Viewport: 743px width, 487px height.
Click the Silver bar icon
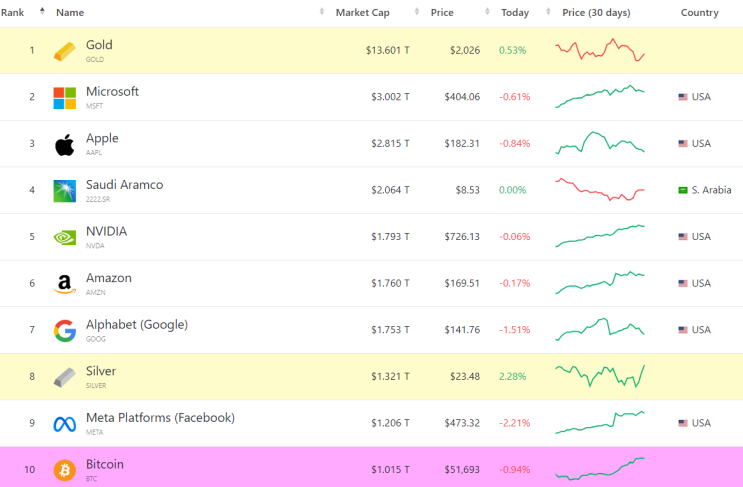click(x=64, y=377)
